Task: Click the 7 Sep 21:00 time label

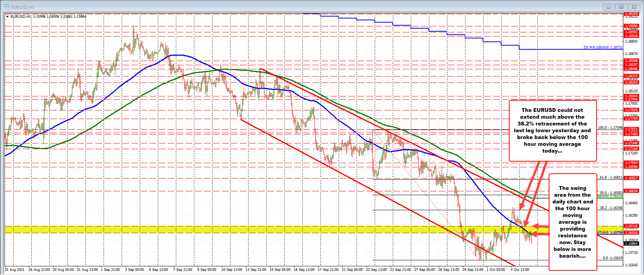Action: [183, 270]
